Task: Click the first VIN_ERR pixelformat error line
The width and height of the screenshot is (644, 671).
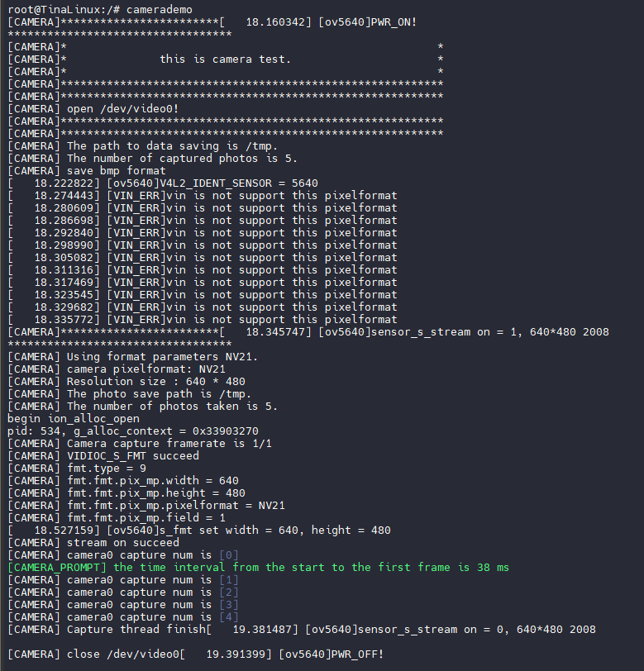Action: tap(202, 195)
